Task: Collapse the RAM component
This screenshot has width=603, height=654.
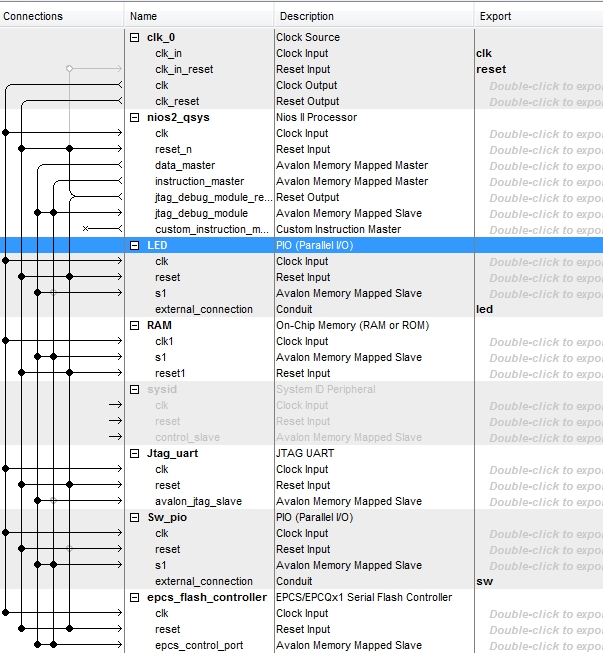Action: click(x=134, y=325)
